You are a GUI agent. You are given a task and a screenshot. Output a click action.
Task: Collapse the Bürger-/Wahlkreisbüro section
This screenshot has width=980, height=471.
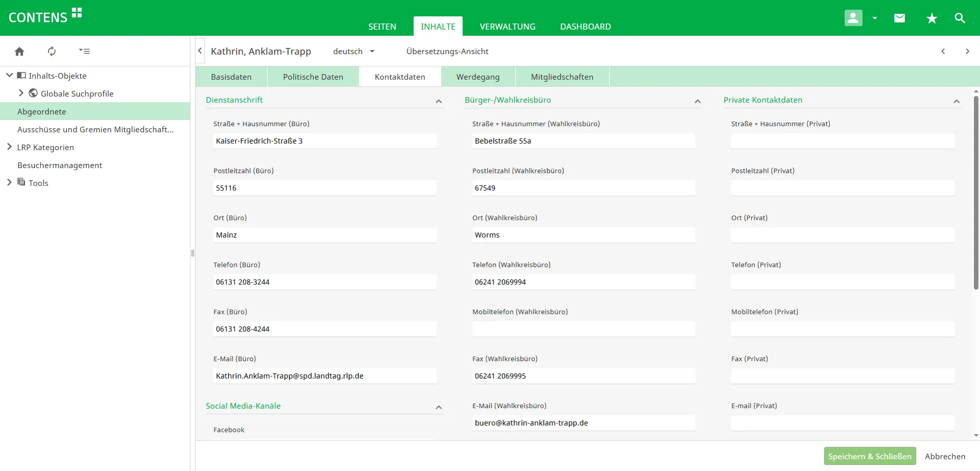[x=697, y=102]
